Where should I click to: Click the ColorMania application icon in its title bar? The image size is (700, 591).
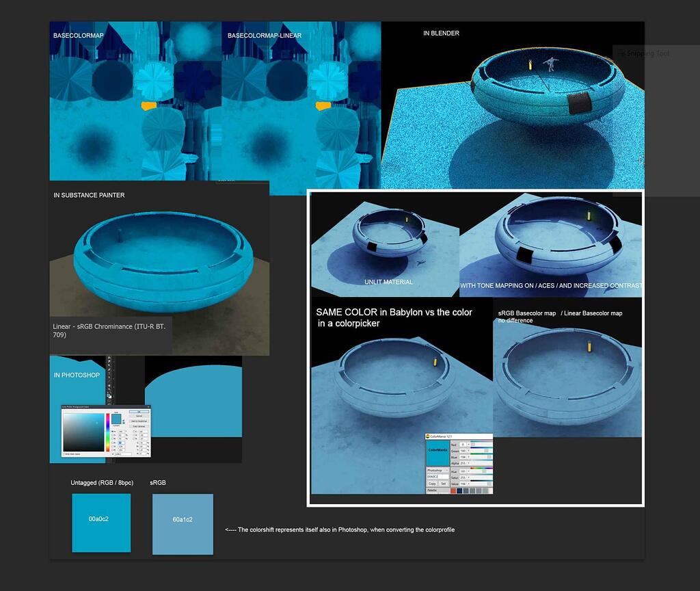point(429,436)
